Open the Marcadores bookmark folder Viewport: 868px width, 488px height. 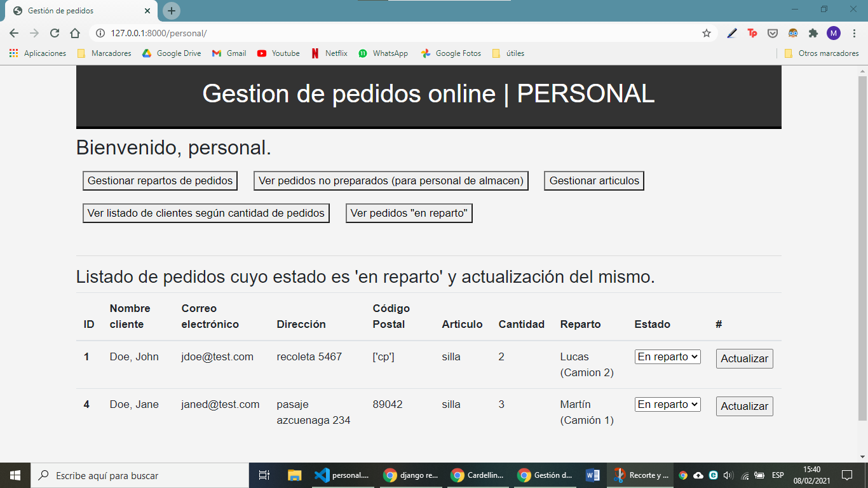pos(104,53)
